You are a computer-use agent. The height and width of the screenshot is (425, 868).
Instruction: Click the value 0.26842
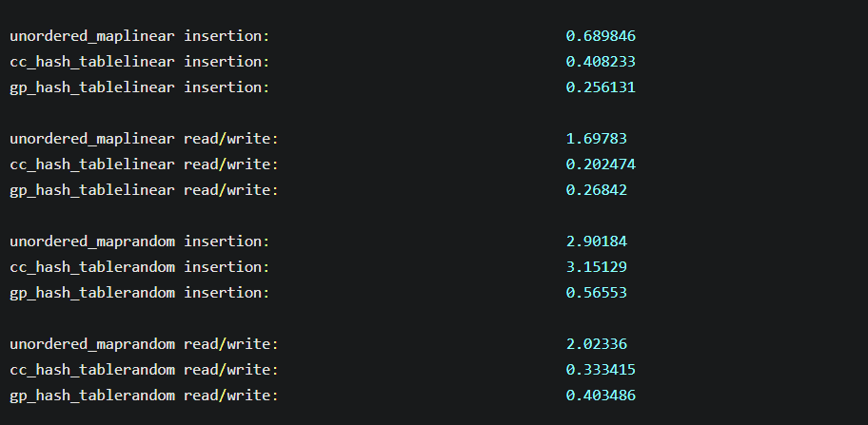pos(597,190)
